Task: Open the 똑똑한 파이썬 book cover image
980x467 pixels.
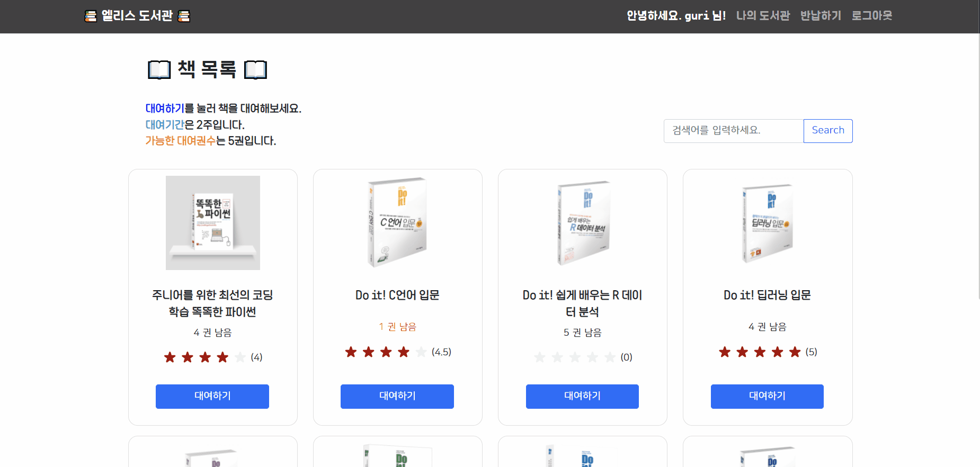Action: click(x=213, y=223)
